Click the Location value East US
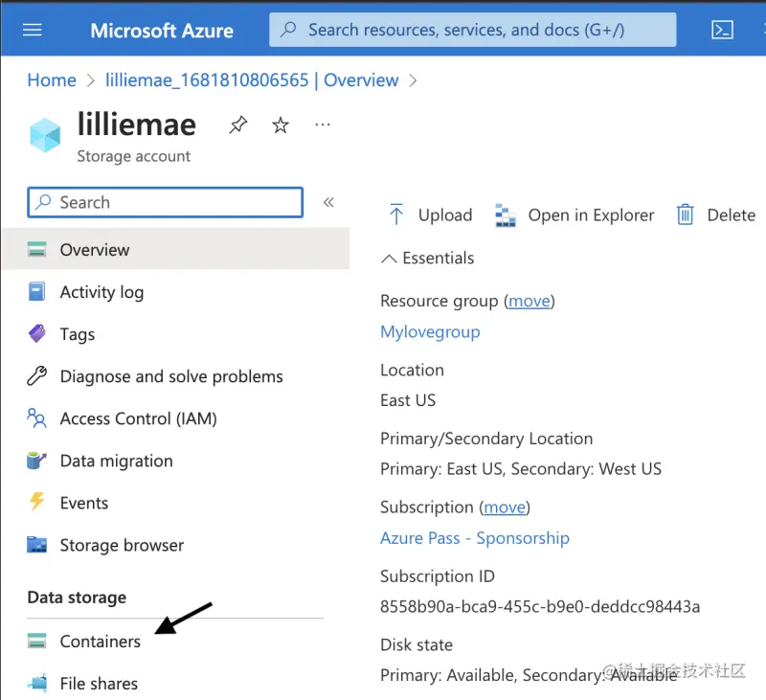 click(x=408, y=400)
